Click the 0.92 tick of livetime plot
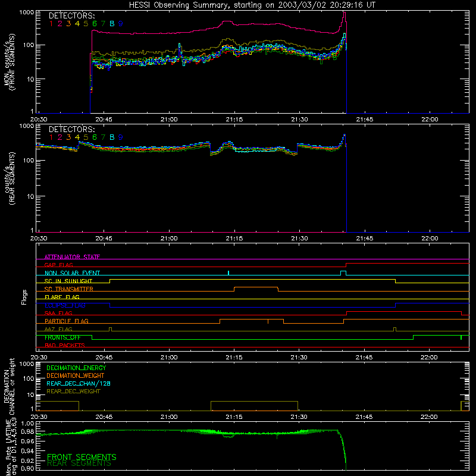Viewport: 476px width, 476px height. click(27, 461)
